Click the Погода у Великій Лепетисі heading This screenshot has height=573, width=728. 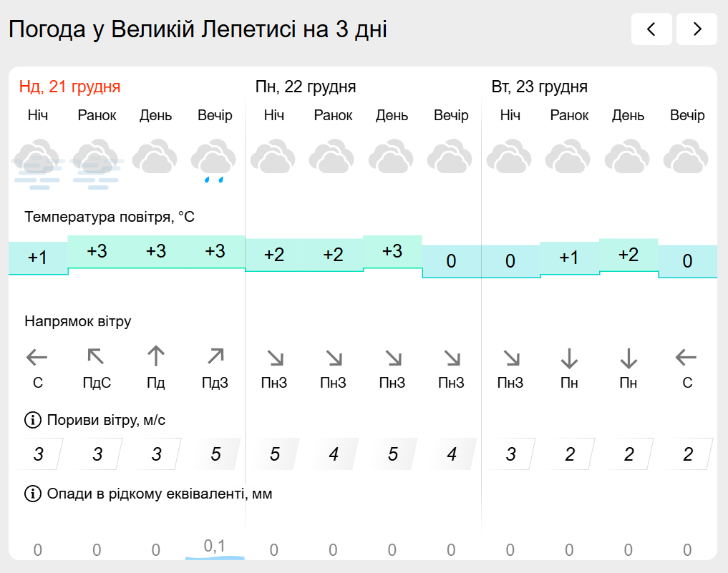(198, 29)
